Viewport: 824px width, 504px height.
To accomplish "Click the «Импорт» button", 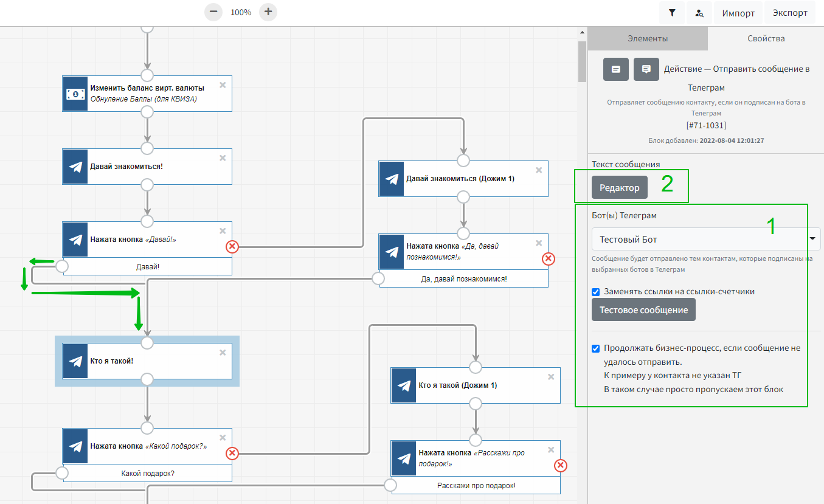I will point(738,13).
